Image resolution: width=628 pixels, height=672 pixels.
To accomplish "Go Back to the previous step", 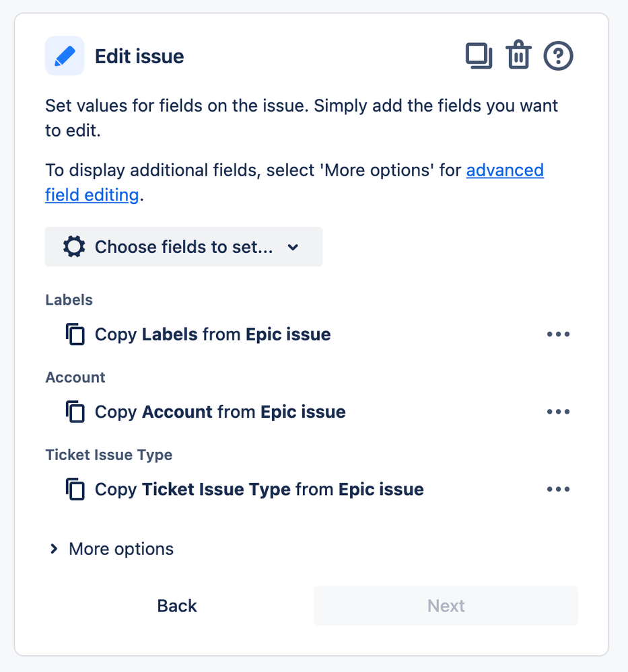I will tap(177, 605).
